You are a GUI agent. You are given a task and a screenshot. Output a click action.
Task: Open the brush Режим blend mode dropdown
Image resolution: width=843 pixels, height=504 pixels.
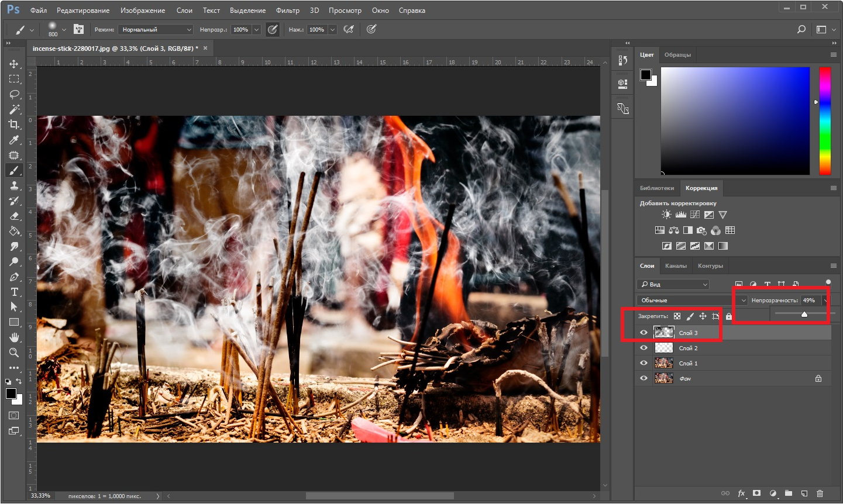click(156, 29)
